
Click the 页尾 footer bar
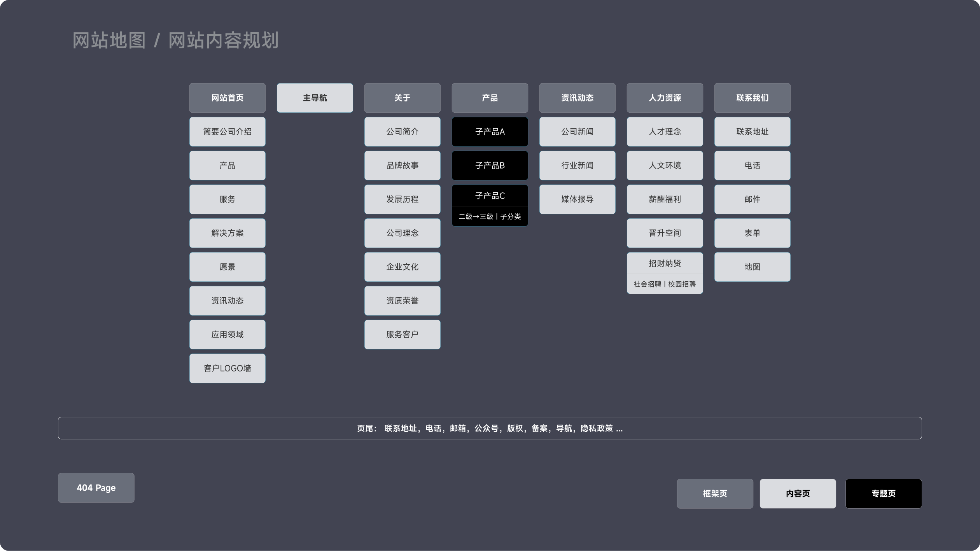point(490,428)
